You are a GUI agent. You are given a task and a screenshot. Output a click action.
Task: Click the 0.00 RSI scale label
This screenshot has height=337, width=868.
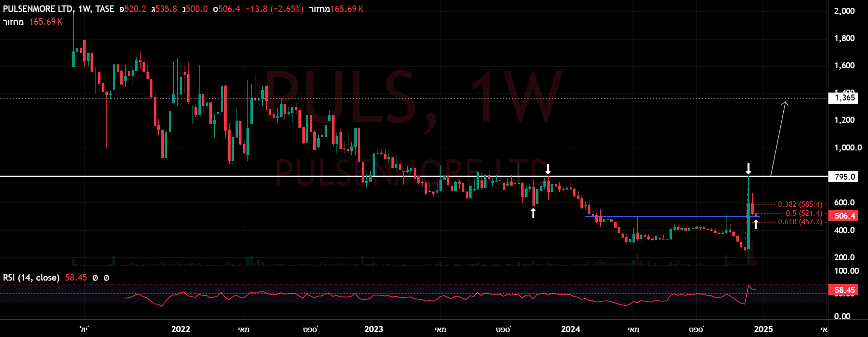click(842, 316)
